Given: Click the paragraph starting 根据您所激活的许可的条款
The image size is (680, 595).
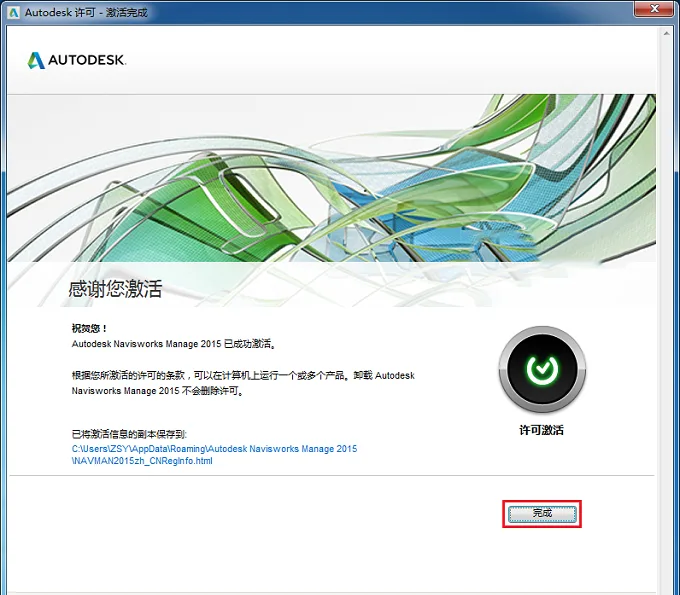Looking at the screenshot, I should (x=243, y=383).
